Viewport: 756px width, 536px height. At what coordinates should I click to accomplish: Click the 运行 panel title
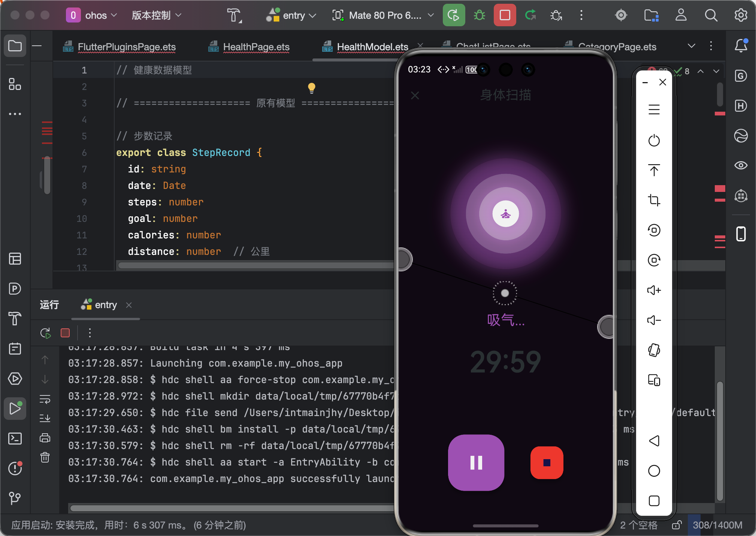tap(49, 305)
